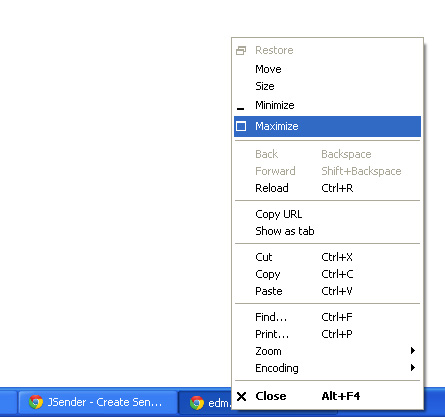Select Copy URL from the menu
This screenshot has height=417, width=445.
coord(327,214)
